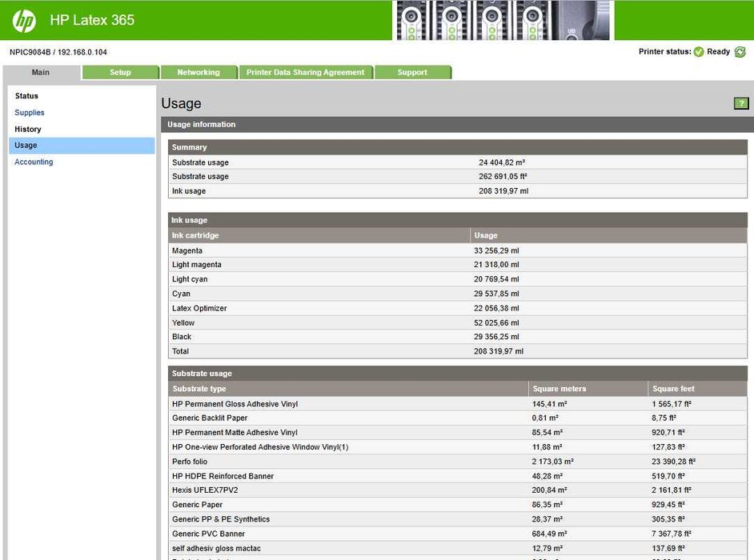The height and width of the screenshot is (560, 754).
Task: Switch to the Support tab
Action: [x=412, y=72]
